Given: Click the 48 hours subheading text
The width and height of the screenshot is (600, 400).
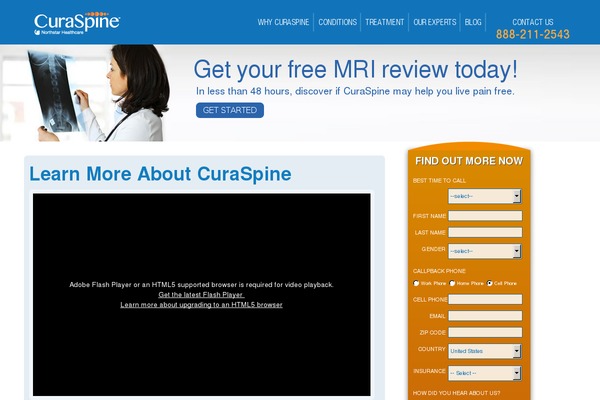Looking at the screenshot, I should 355,91.
